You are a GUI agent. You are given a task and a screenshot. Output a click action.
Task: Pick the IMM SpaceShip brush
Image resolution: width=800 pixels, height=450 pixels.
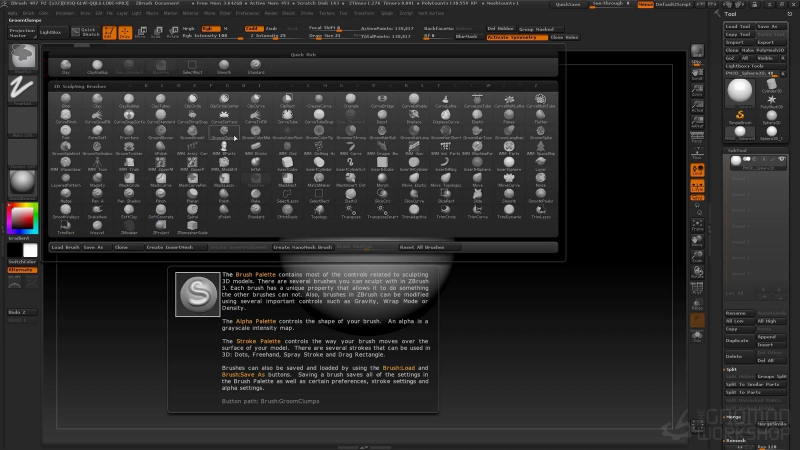[540, 148]
